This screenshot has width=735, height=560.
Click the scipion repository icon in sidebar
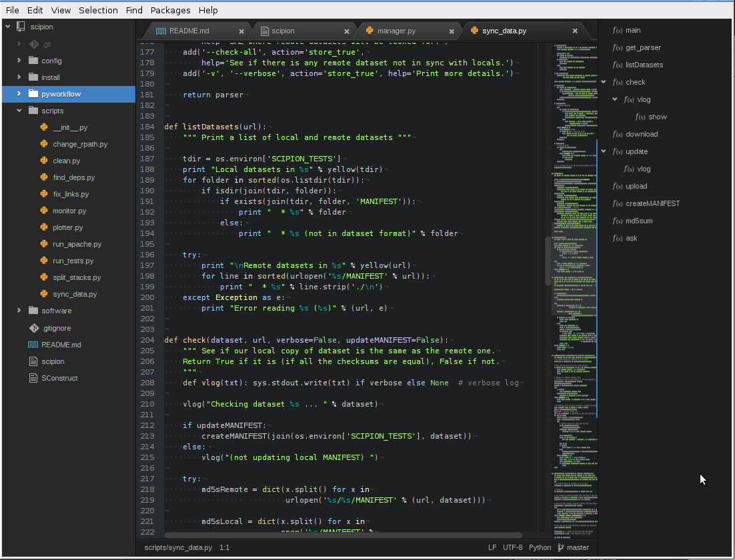[19, 27]
